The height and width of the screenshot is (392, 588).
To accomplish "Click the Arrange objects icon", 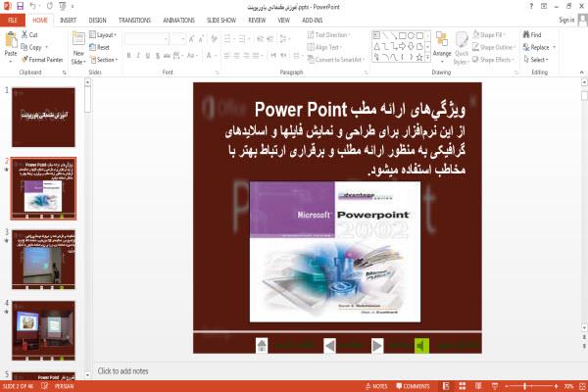I will click(442, 44).
